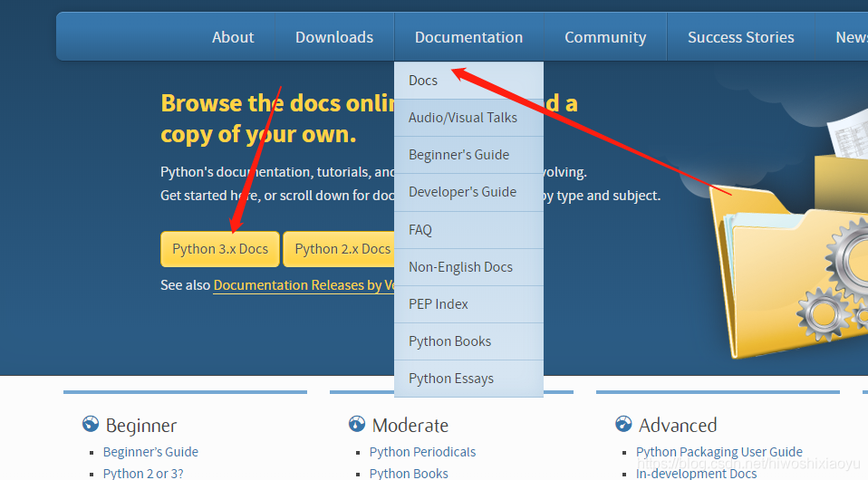Click the Beginner section heading
Viewport: 868px width, 480px height.
[141, 425]
